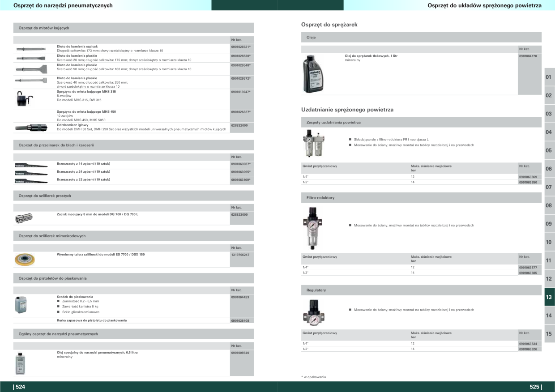
Task: Click the 'Filtro-reduktory' section header
Action: [x=421, y=197]
